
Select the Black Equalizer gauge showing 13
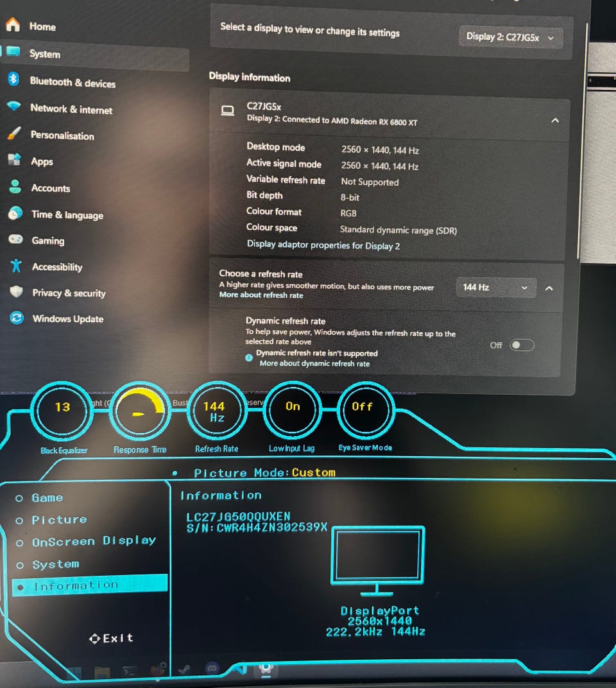pyautogui.click(x=62, y=411)
